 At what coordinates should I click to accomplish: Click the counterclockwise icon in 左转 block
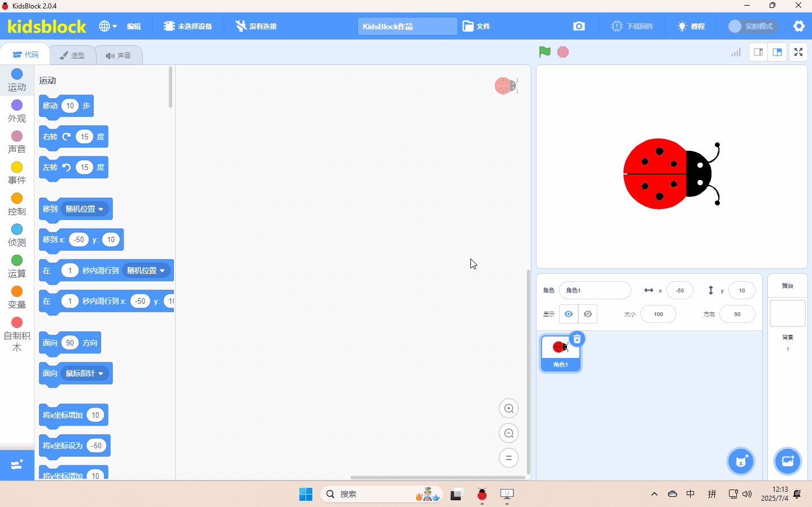click(x=67, y=167)
